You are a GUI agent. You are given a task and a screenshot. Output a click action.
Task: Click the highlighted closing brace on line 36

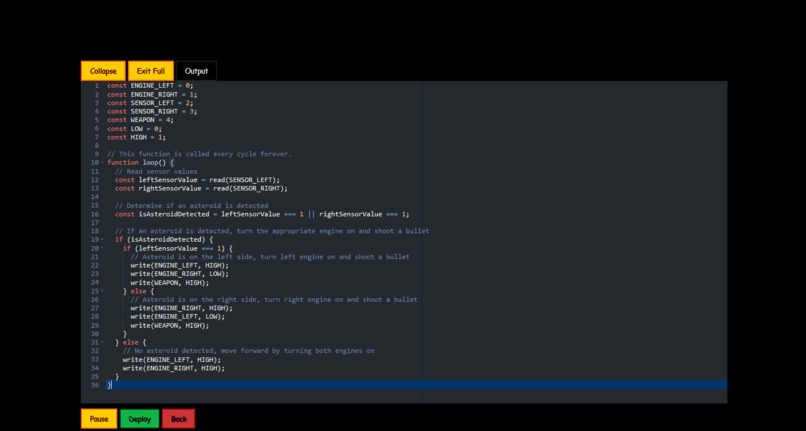coord(109,385)
